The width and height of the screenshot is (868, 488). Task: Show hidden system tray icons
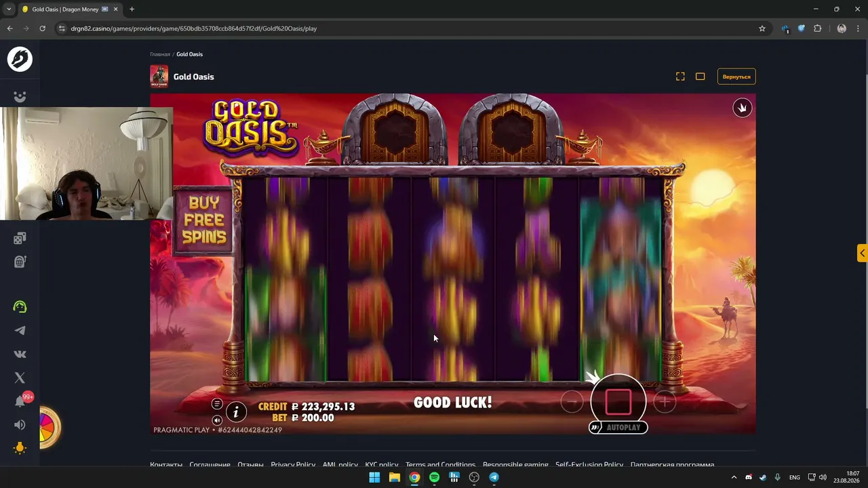coord(734,477)
